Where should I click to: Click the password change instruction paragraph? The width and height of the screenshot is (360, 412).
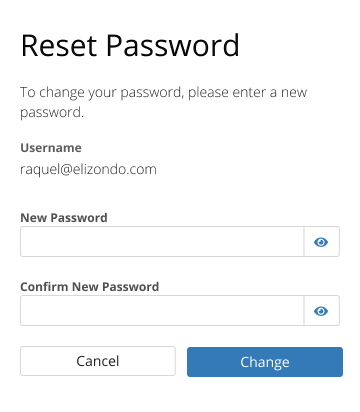pyautogui.click(x=163, y=102)
